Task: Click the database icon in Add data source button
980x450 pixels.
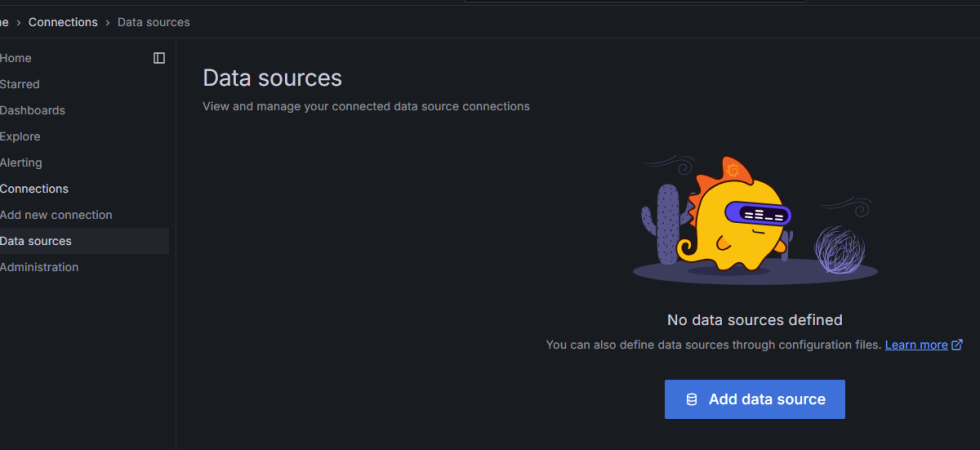Action: 691,399
